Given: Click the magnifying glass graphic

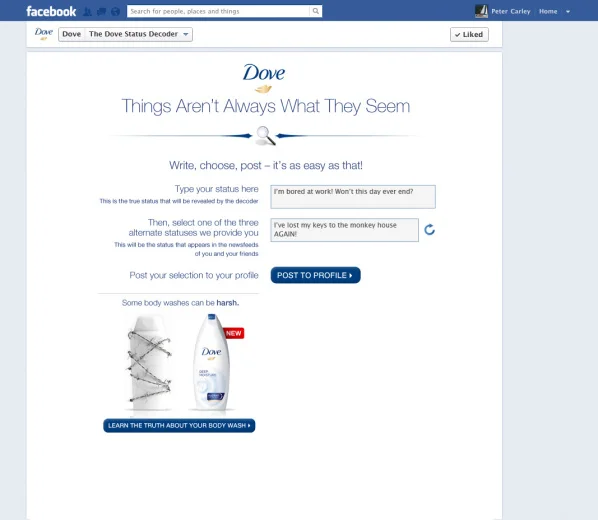Looking at the screenshot, I should (266, 135).
